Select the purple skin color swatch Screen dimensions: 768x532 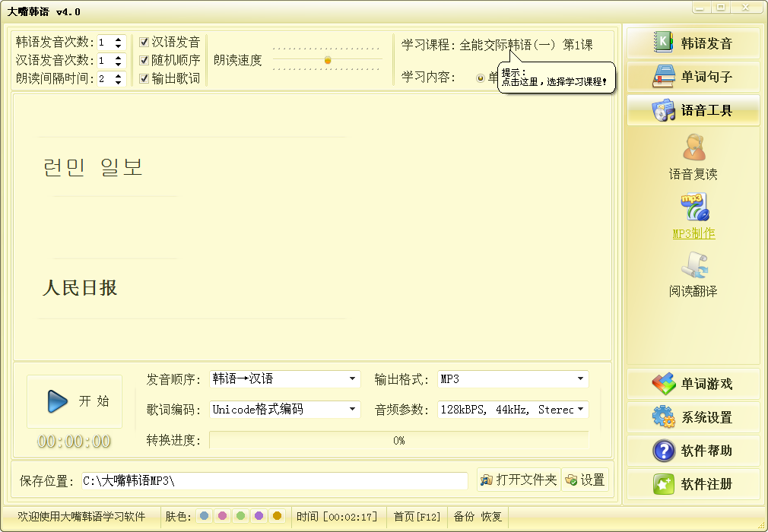(259, 516)
